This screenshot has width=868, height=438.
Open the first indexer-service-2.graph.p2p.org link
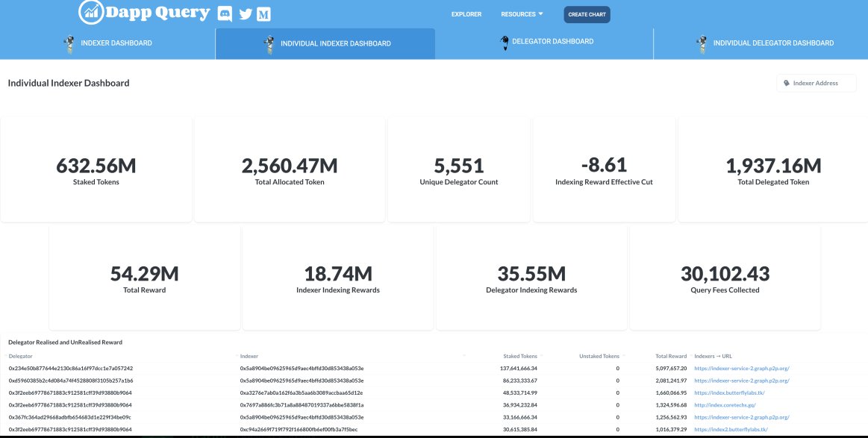tap(742, 368)
